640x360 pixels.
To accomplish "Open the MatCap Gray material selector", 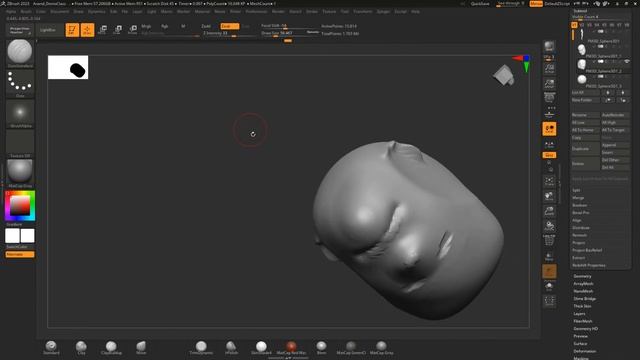I will [20, 172].
